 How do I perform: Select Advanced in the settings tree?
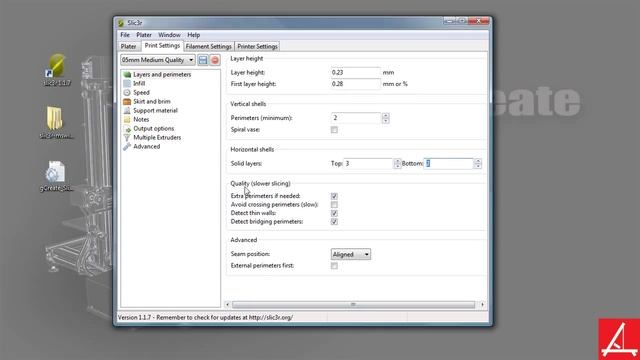(147, 147)
